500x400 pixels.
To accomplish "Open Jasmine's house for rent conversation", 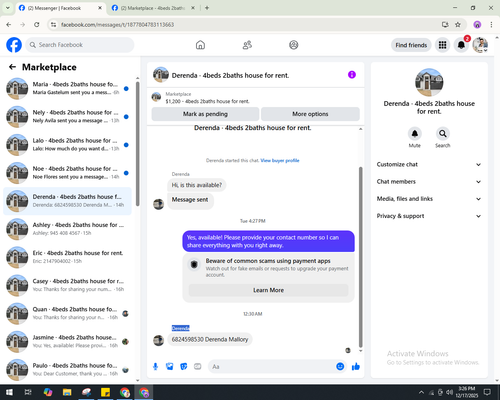I will [x=67, y=342].
